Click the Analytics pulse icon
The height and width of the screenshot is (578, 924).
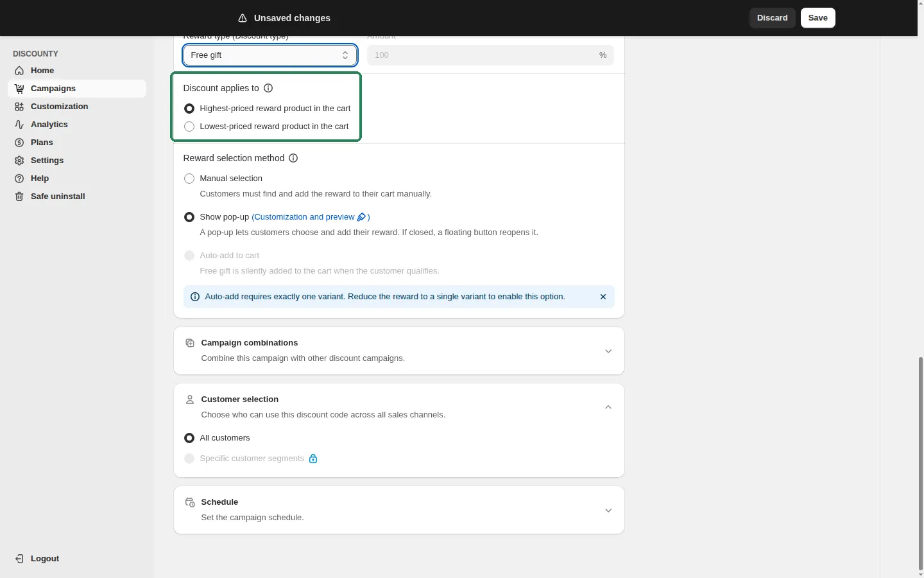19,125
